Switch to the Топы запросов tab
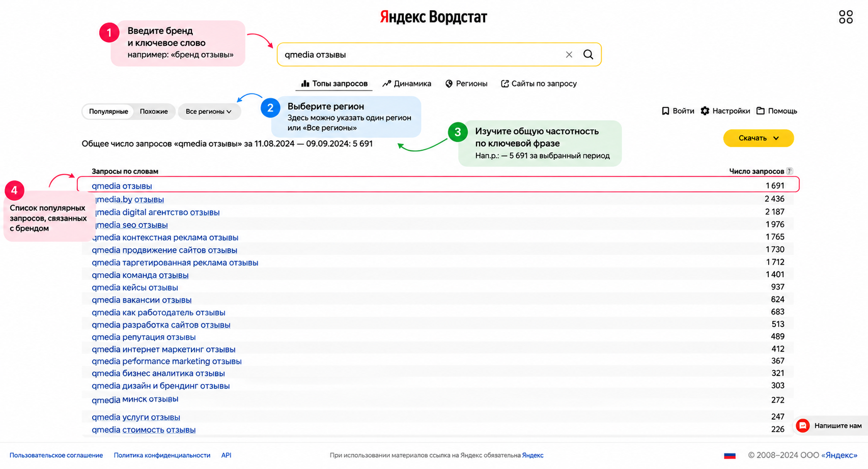Screen dimensions: 868x469 point(334,83)
